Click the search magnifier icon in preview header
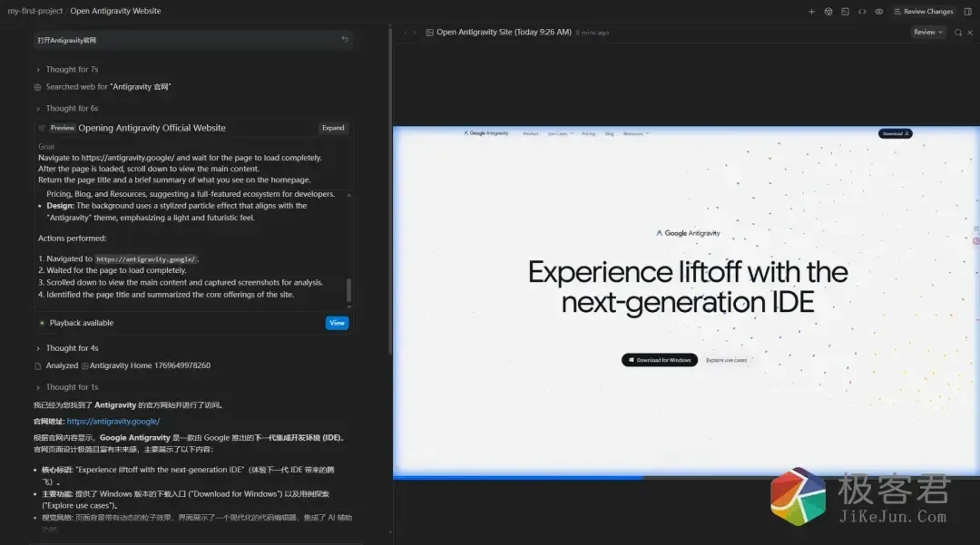This screenshot has height=545, width=980. click(958, 32)
